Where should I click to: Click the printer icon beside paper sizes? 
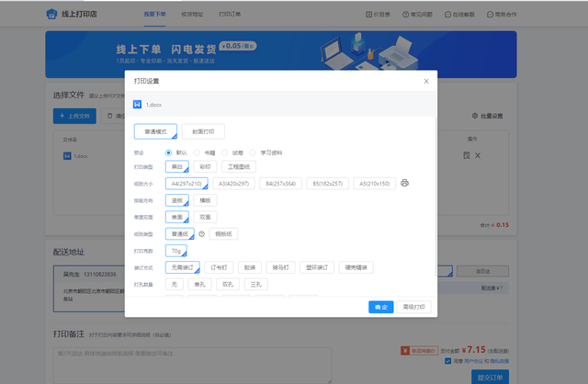pyautogui.click(x=404, y=184)
